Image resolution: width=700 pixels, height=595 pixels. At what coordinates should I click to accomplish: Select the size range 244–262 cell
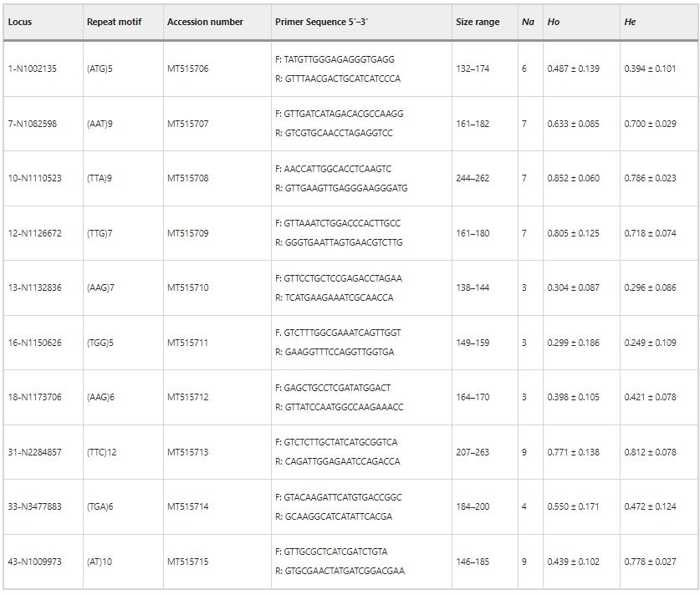pyautogui.click(x=471, y=178)
